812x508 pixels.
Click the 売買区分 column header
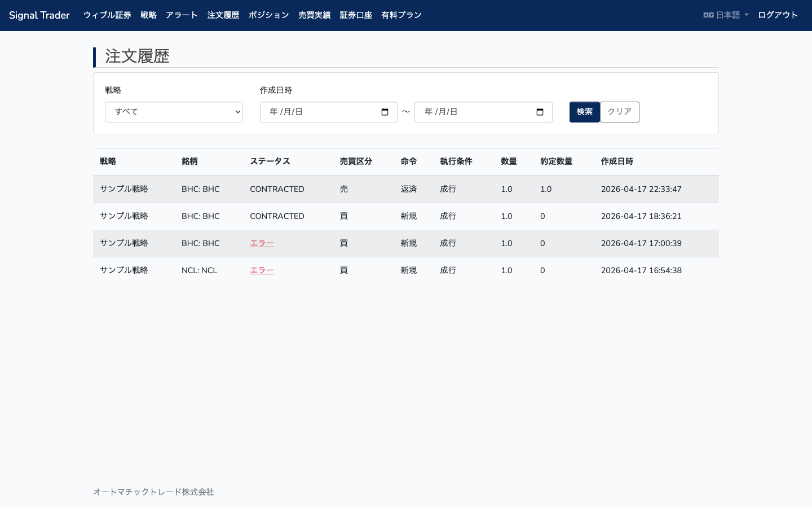pos(356,161)
